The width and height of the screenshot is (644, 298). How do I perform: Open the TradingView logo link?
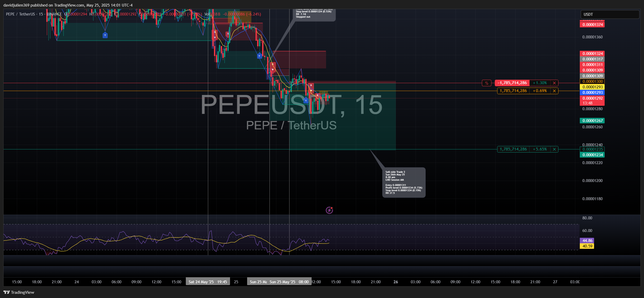click(x=19, y=292)
